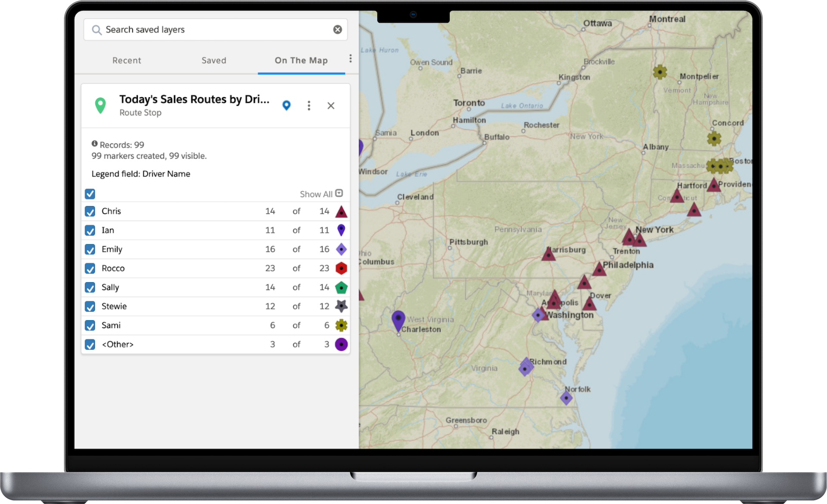827x504 pixels.
Task: Click Chris's maroon triangle legend marker
Action: [x=341, y=211]
